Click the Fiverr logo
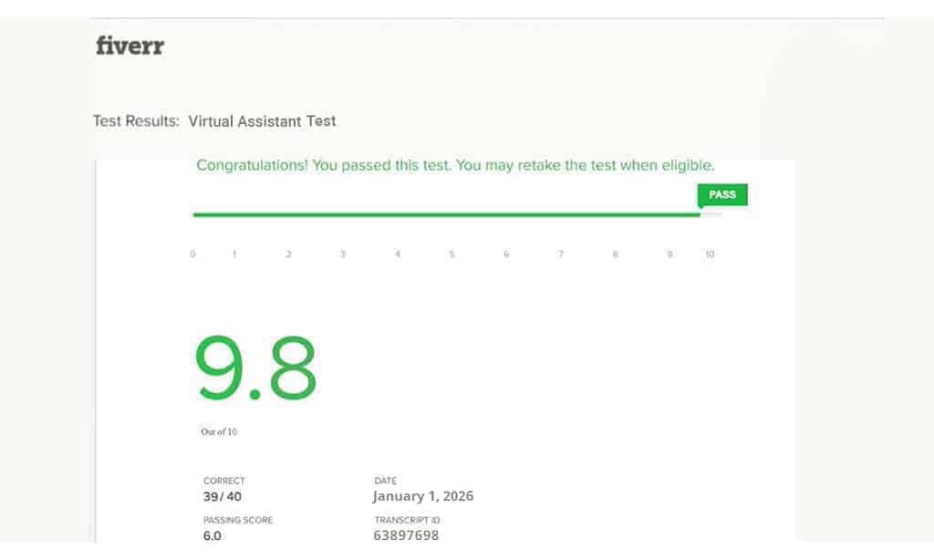The image size is (934, 560). coord(130,46)
